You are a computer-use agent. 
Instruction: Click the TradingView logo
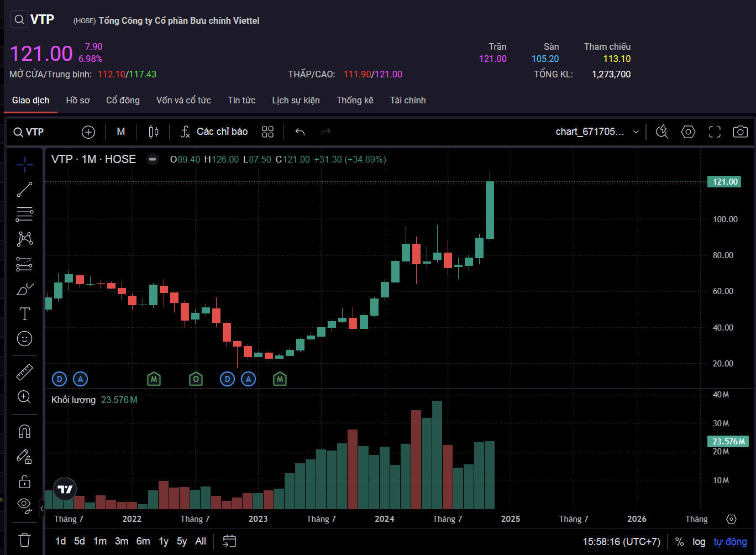65,489
